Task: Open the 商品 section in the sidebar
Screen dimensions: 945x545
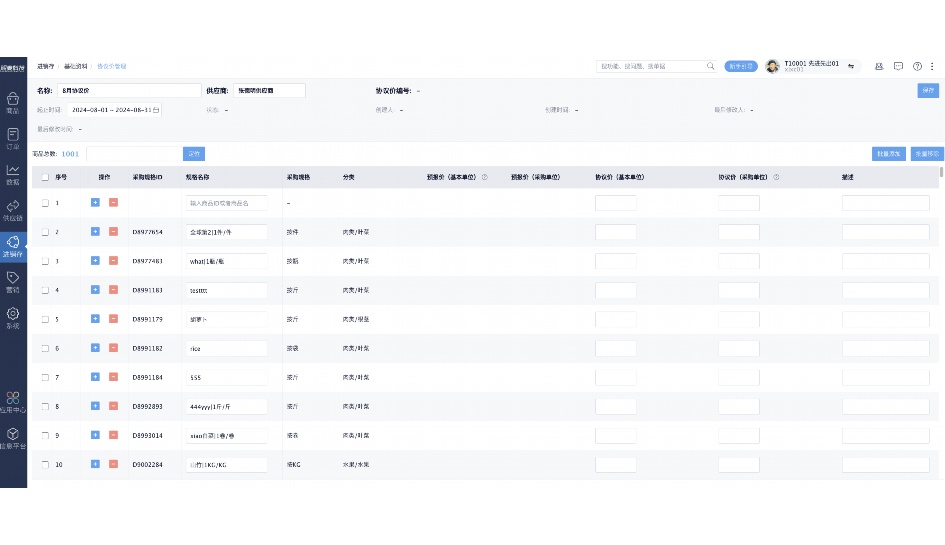Action: coord(13,103)
